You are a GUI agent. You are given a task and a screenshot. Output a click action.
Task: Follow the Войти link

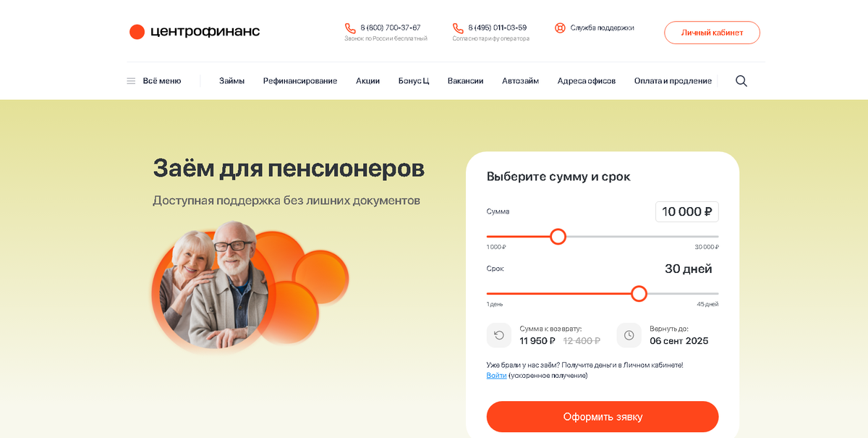[x=496, y=376]
